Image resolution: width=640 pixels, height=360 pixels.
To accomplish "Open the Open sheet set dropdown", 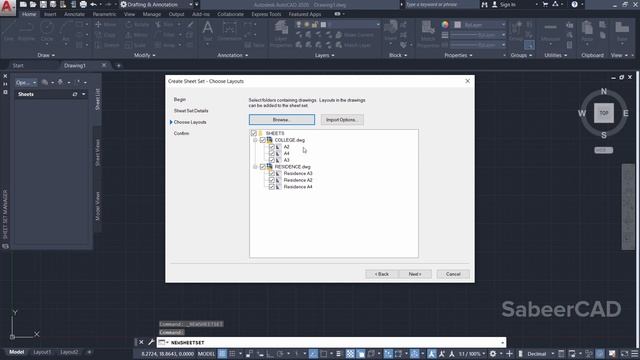I will click(26, 82).
